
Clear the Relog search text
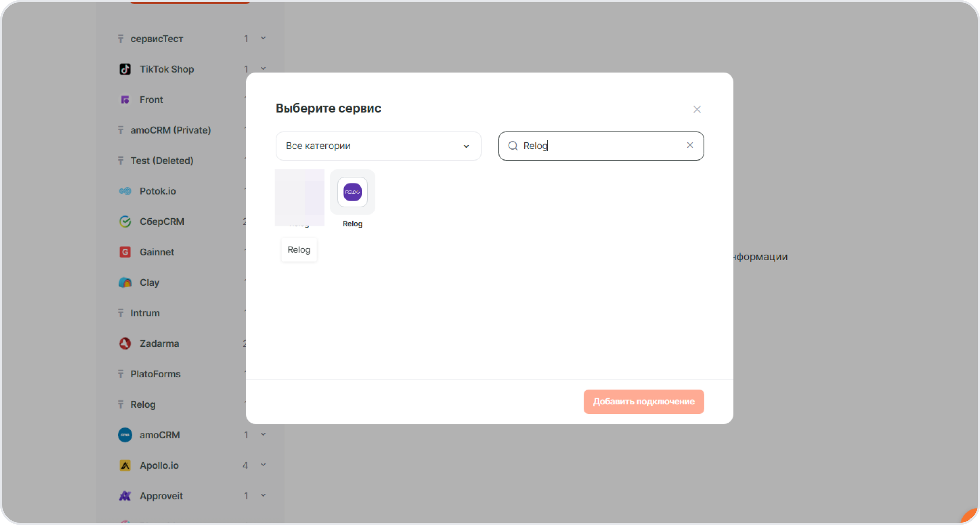689,145
